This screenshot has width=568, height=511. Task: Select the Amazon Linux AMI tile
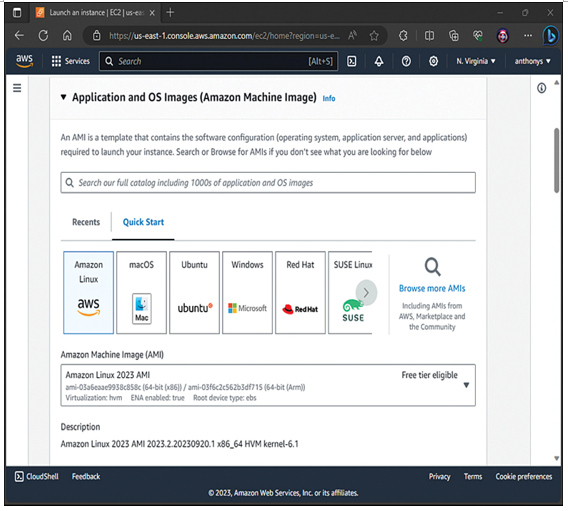click(x=88, y=292)
